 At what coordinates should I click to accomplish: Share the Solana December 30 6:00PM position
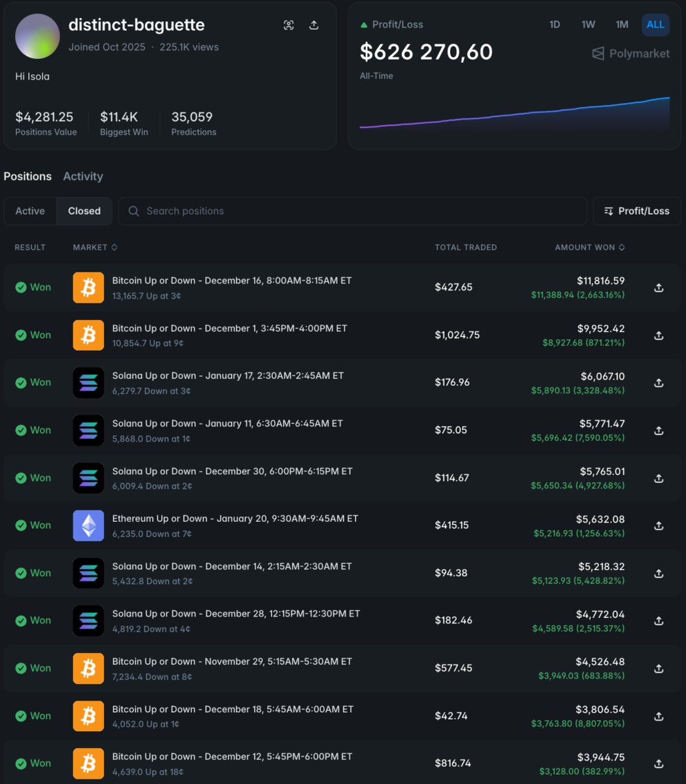[x=659, y=478]
